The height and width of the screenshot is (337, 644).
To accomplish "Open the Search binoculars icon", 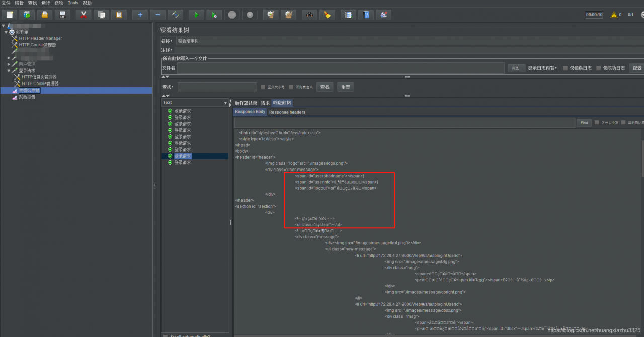I will 309,15.
